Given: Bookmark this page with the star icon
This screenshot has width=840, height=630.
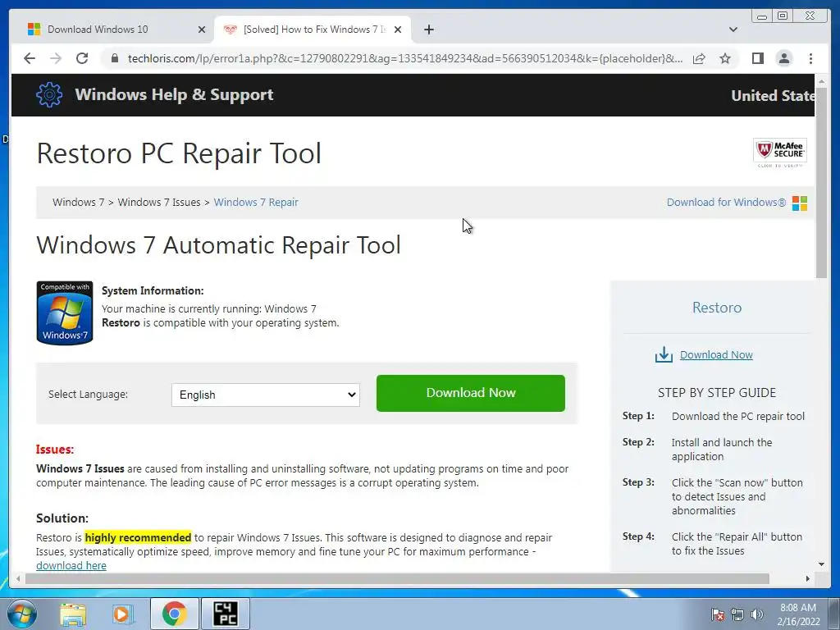Looking at the screenshot, I should [725, 58].
